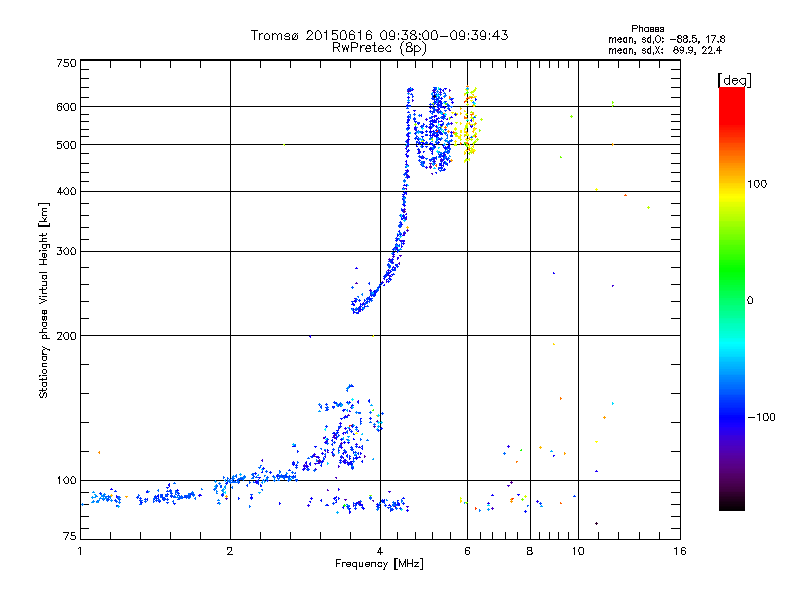
Task: Click the colorbar label '100'
Action: coord(757,184)
